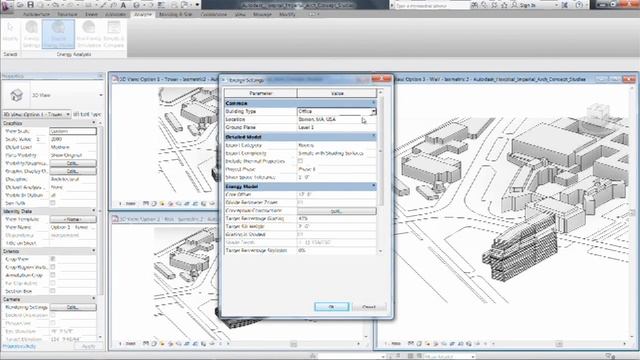Open Energy Settings from the ribbon
Screen dimensions: 640x360
31,35
